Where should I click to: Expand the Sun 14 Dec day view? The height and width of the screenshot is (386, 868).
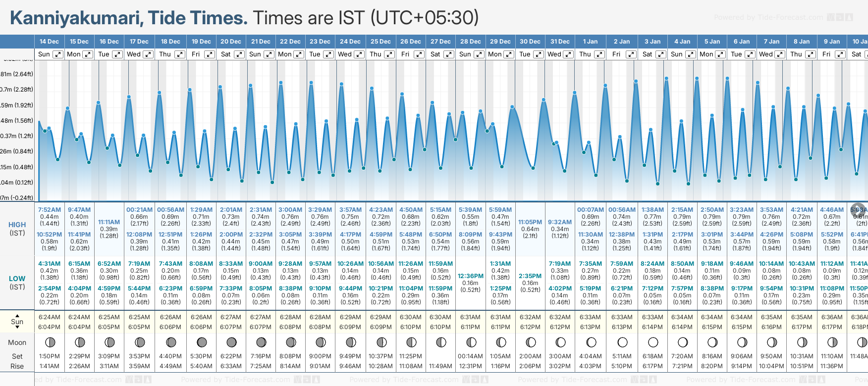pos(58,54)
